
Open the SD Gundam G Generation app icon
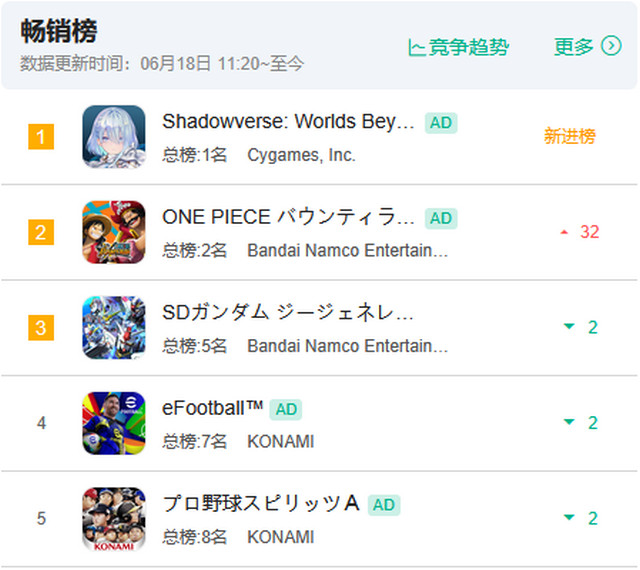[x=114, y=327]
